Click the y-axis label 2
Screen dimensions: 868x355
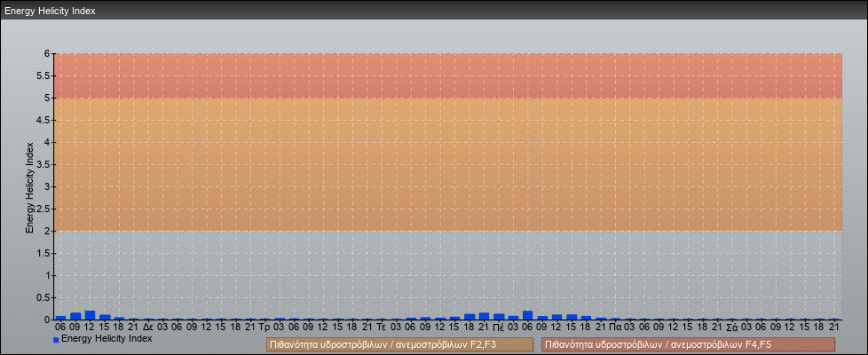[x=48, y=231]
